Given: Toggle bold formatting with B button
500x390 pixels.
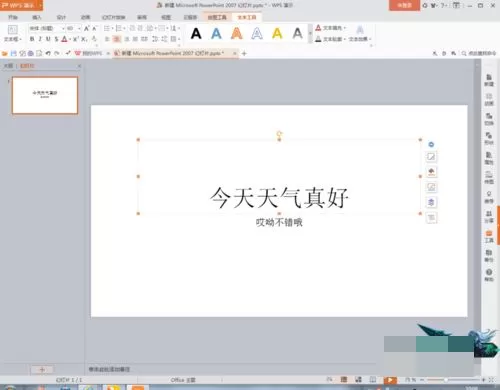Looking at the screenshot, I should [x=32, y=39].
